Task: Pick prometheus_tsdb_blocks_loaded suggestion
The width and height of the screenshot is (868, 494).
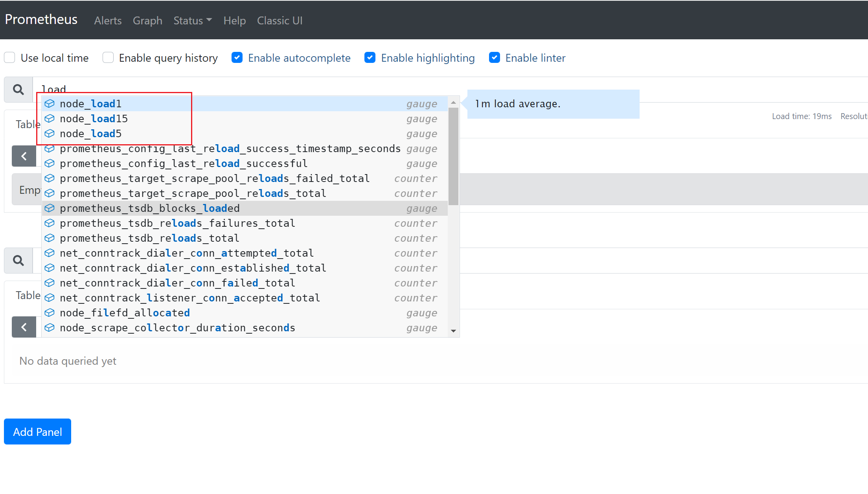Action: coord(245,208)
